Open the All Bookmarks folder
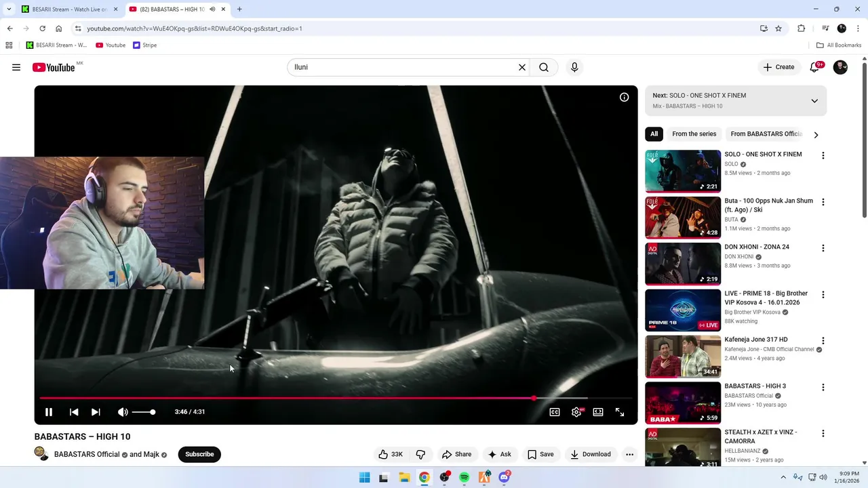The height and width of the screenshot is (488, 868). (839, 45)
